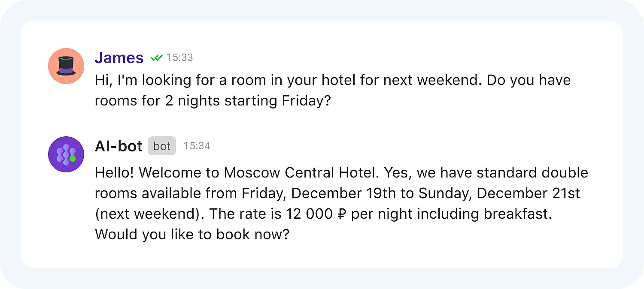This screenshot has width=644, height=289.
Task: Open the AI-bot profile via its name
Action: 118,146
